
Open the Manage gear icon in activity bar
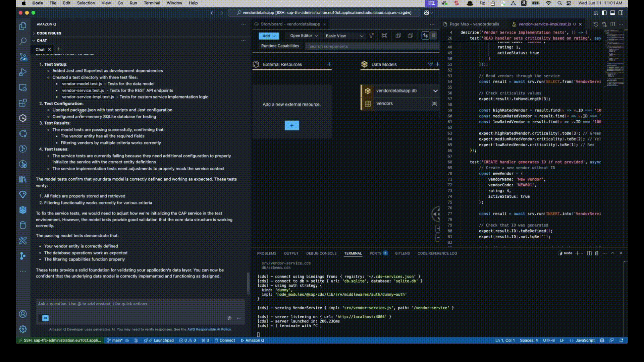coord(23,329)
